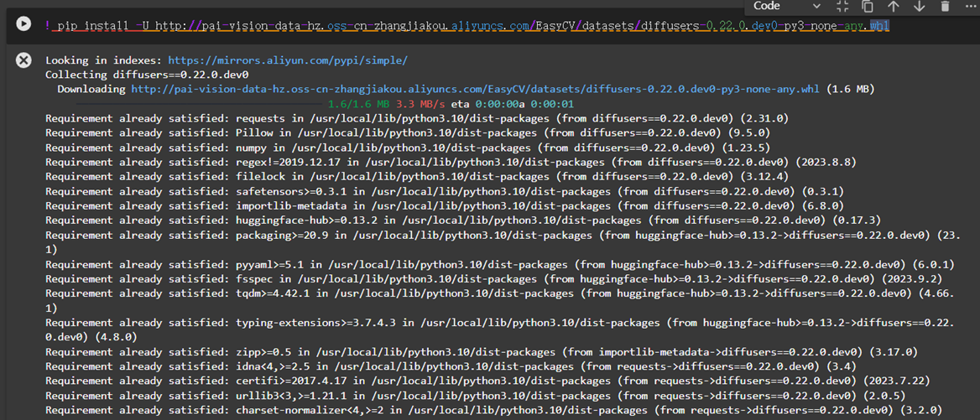Click the highlighted 'whl' extension in command
This screenshot has height=420, width=980.
[879, 26]
